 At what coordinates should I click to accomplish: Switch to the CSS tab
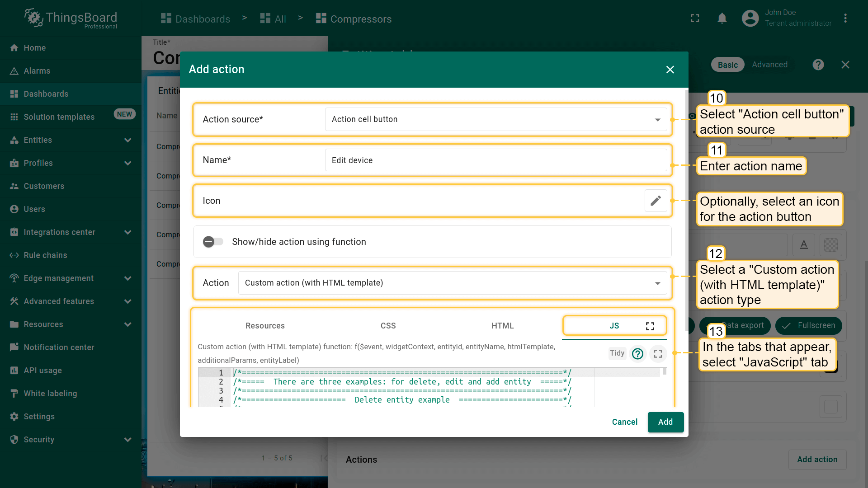click(388, 326)
